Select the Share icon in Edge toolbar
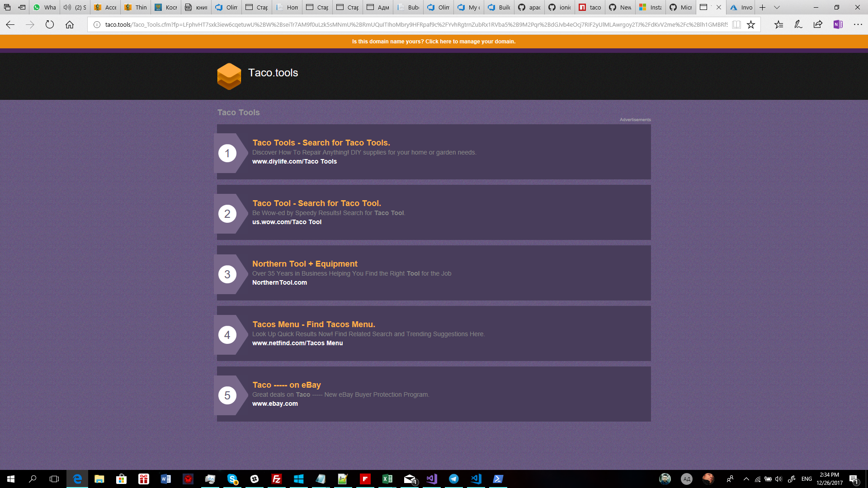Screen dimensions: 868x488 (817, 24)
